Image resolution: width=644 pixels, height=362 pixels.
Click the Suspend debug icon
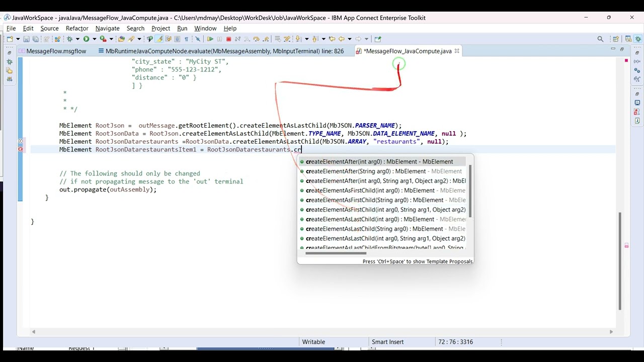coord(219,39)
